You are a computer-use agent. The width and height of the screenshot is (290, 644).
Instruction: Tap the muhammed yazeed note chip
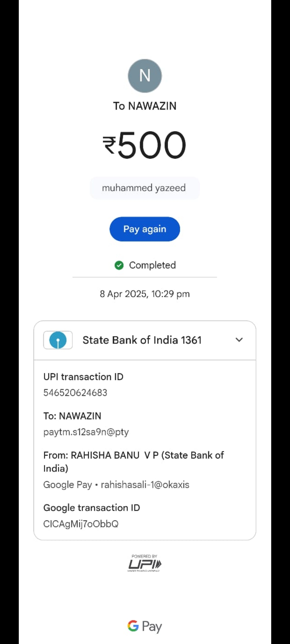click(144, 188)
